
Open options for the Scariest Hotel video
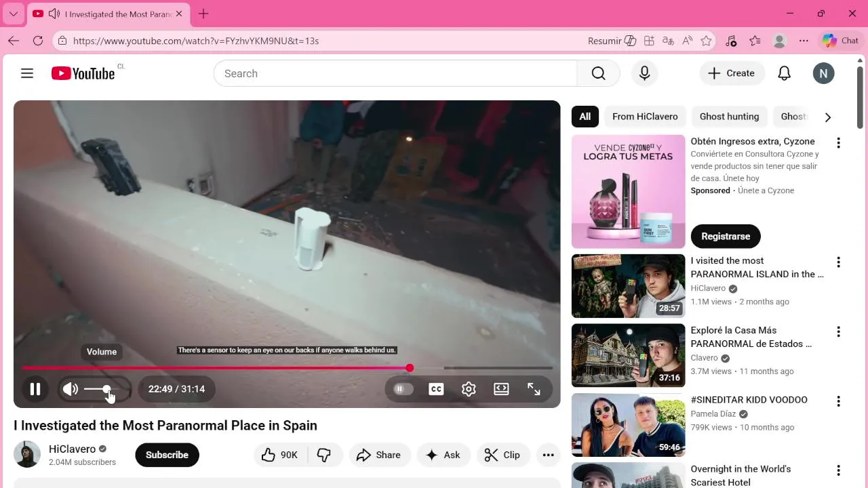(x=838, y=470)
